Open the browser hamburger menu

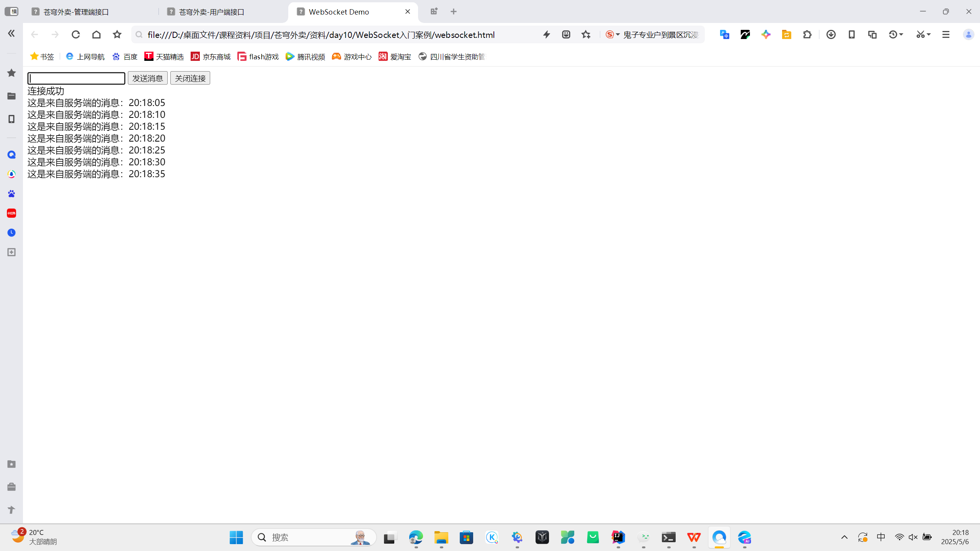(x=946, y=35)
